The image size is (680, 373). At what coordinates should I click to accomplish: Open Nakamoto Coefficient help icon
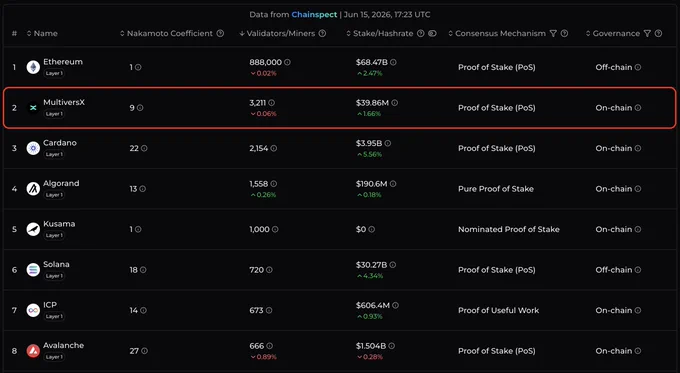pos(220,33)
